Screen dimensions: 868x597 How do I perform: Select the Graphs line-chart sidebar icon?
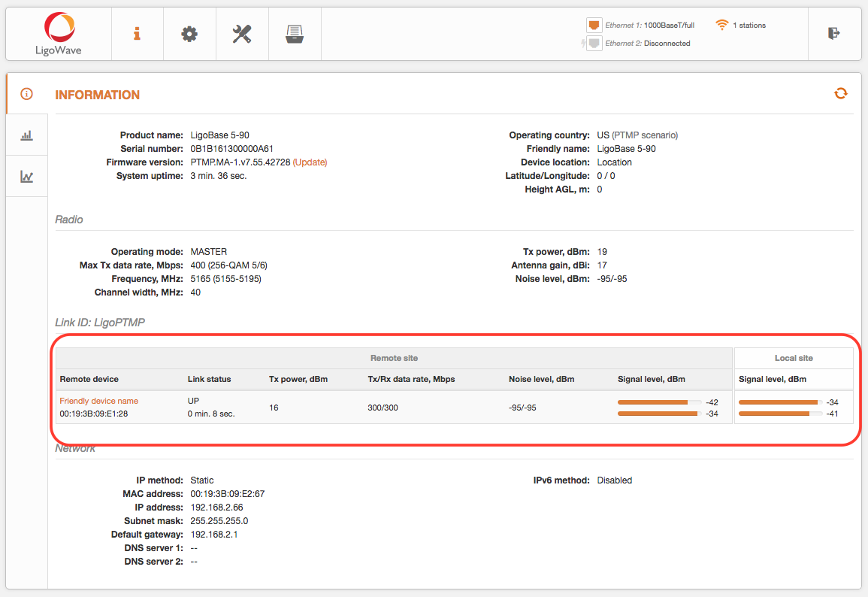pyautogui.click(x=26, y=175)
